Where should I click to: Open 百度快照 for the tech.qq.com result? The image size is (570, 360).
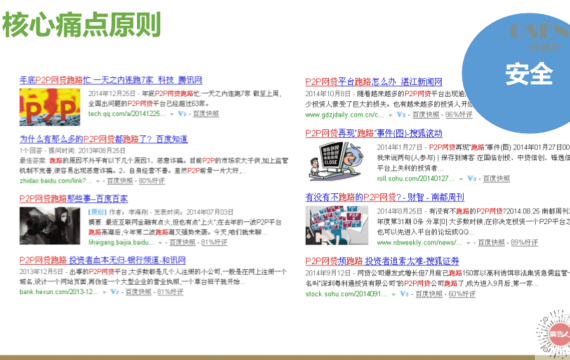coord(206,114)
